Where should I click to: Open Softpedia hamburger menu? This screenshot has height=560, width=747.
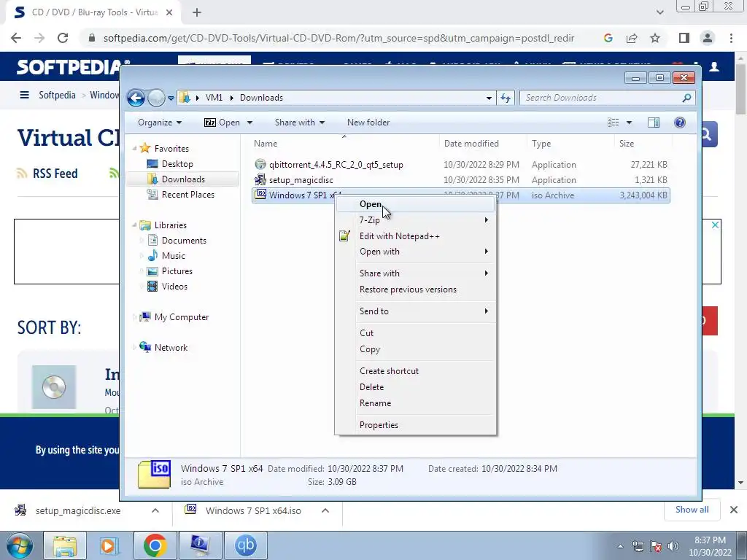(x=24, y=96)
